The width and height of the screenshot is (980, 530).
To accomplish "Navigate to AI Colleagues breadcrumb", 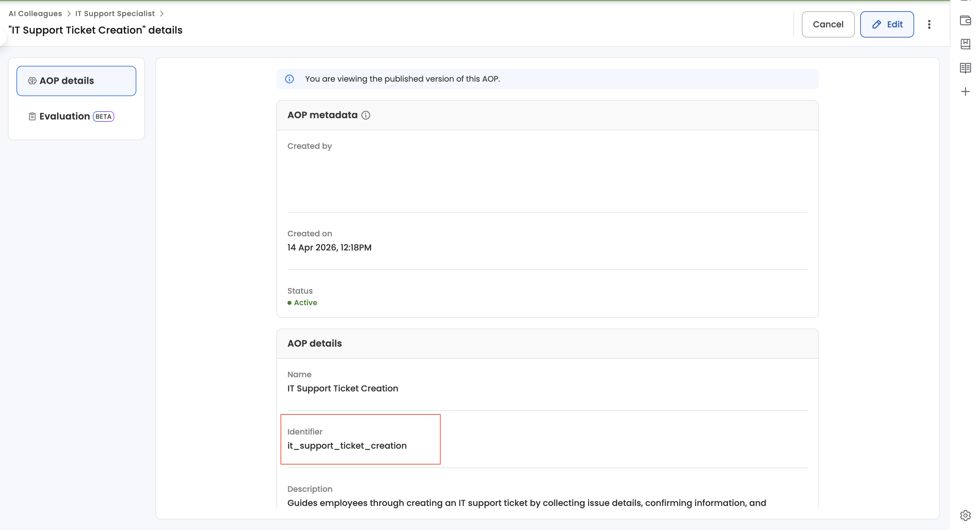I will (x=35, y=14).
